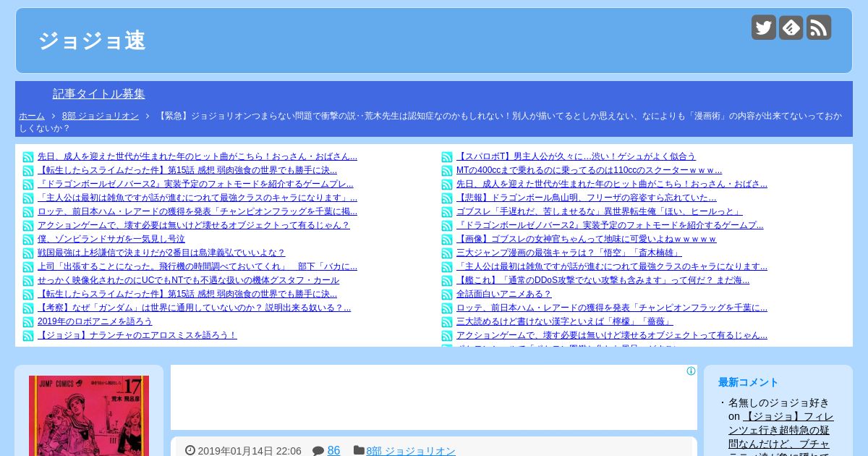Open せっかく映像化されたのにUCでも link

(188, 280)
